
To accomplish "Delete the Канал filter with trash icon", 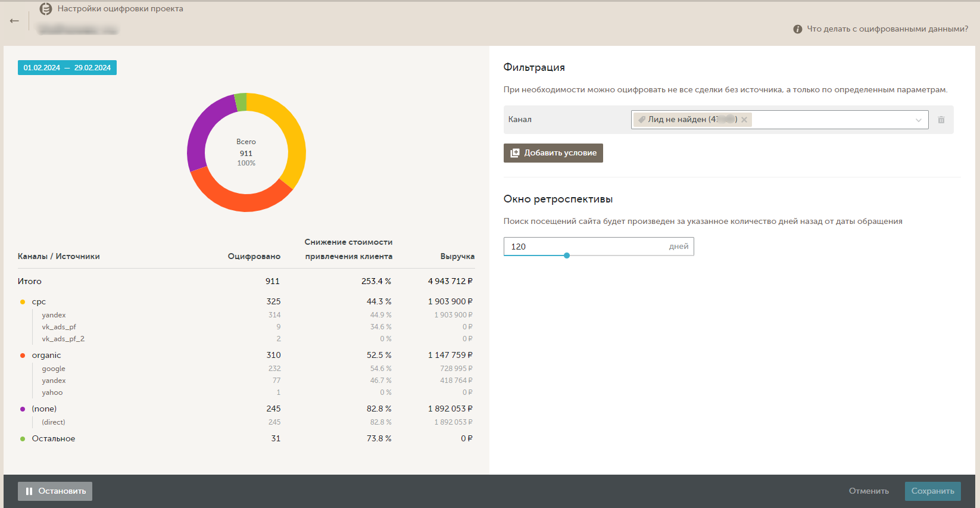I will click(x=941, y=120).
